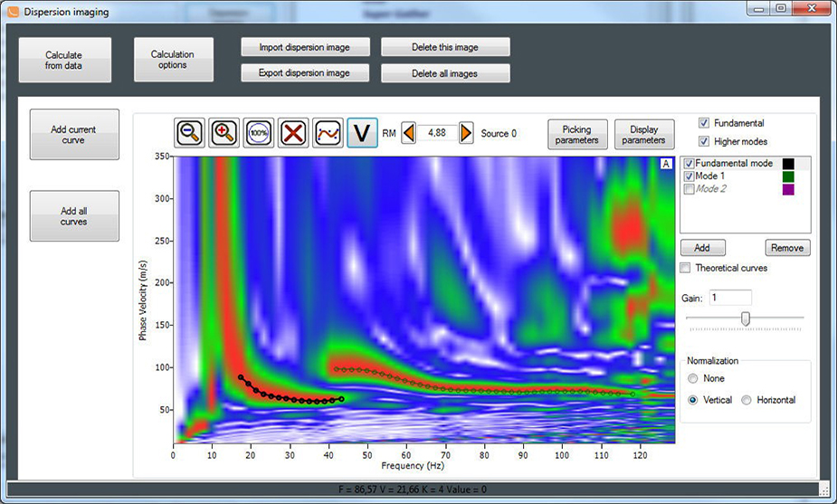
Task: Click the small A marker on the plot
Action: pyautogui.click(x=666, y=164)
